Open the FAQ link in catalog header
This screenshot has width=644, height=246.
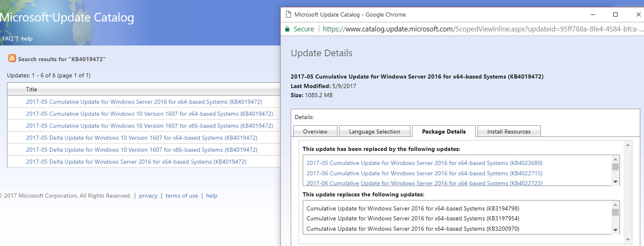pyautogui.click(x=8, y=38)
